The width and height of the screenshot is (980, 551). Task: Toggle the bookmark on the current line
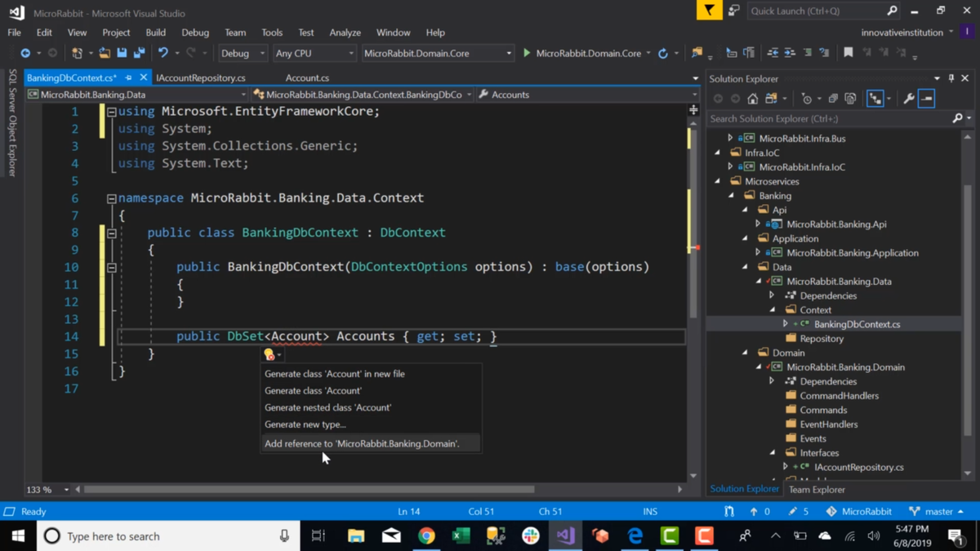click(849, 53)
